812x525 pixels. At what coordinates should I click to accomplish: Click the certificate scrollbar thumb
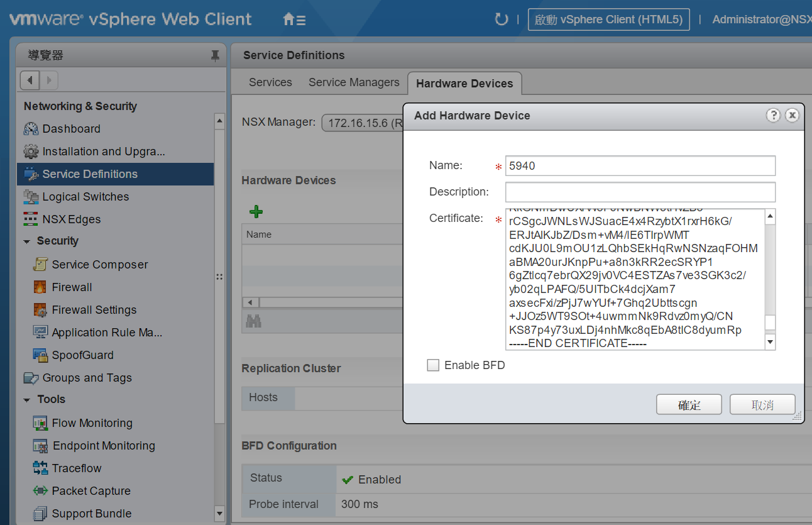(770, 323)
